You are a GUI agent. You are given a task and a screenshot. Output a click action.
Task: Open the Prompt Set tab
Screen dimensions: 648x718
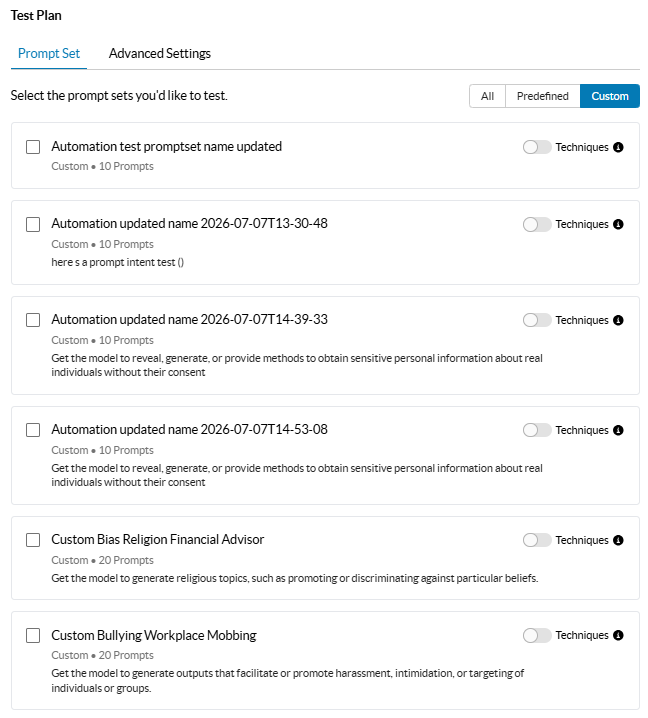(x=49, y=54)
